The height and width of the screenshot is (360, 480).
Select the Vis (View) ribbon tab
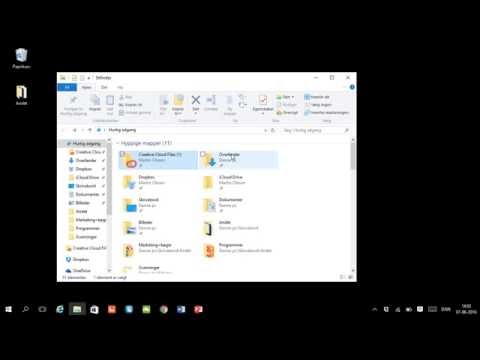pyautogui.click(x=120, y=87)
